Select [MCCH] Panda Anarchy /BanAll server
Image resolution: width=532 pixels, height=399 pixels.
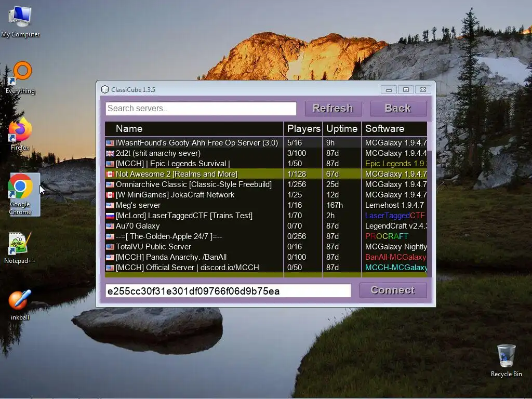coord(266,257)
